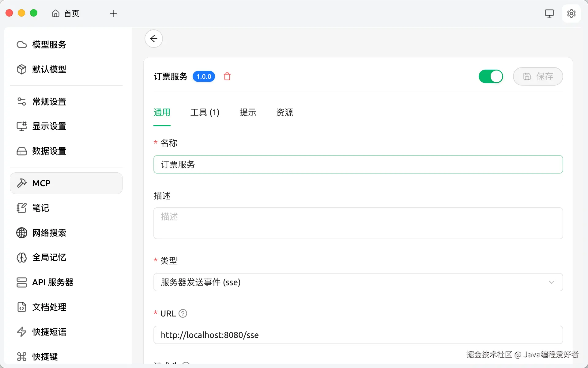Open 快捷短语 settings in sidebar
The width and height of the screenshot is (588, 368).
(x=49, y=332)
